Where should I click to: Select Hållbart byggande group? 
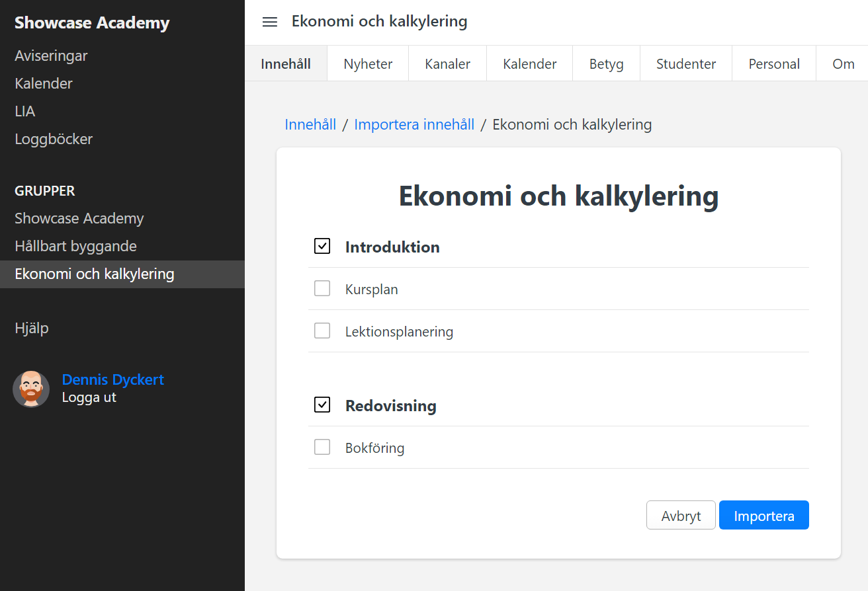pyautogui.click(x=75, y=246)
